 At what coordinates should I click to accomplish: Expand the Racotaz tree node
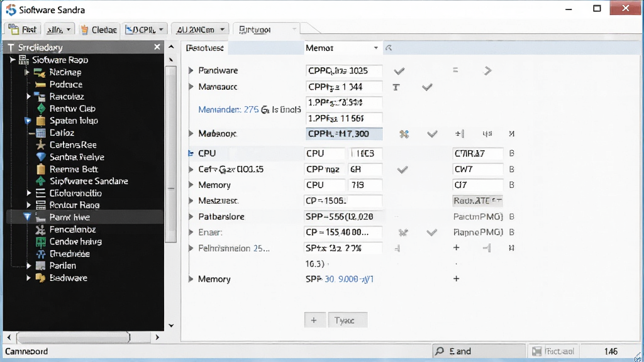point(29,96)
